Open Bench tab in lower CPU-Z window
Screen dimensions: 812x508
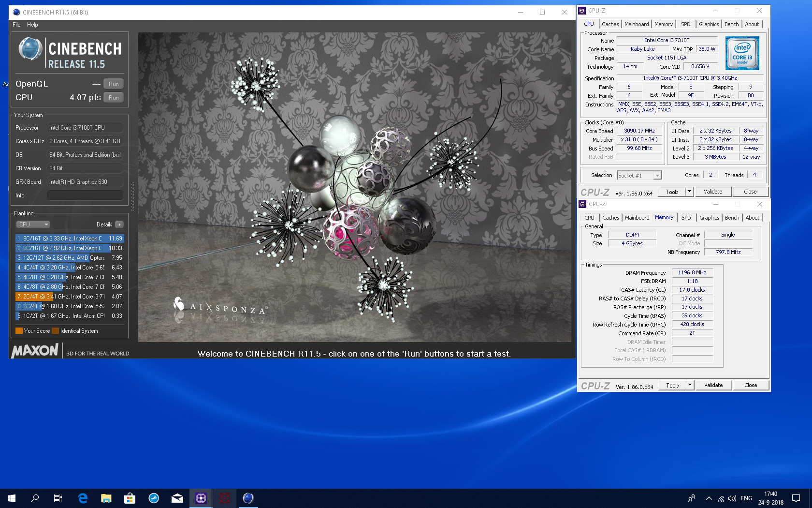coord(732,218)
